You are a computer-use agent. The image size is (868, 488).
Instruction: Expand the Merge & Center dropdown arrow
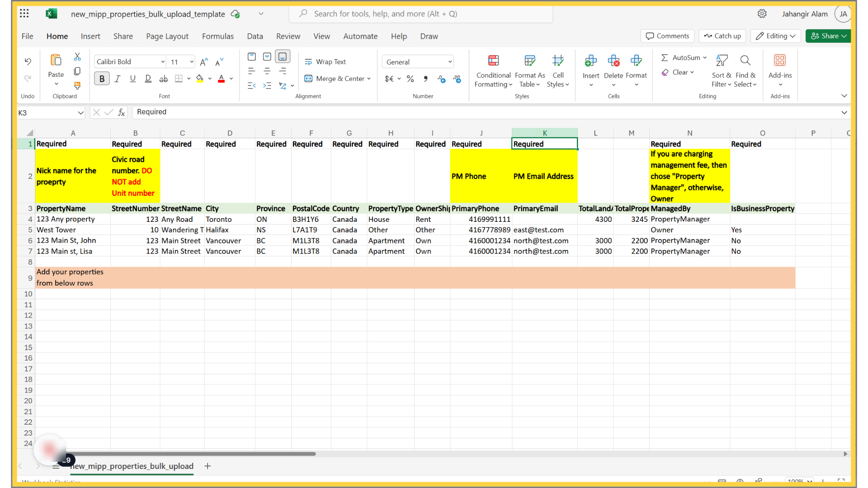click(x=369, y=79)
